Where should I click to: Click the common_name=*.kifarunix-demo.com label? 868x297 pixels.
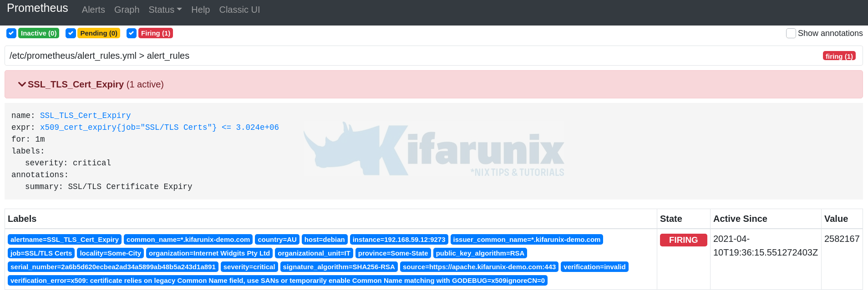[188, 240]
